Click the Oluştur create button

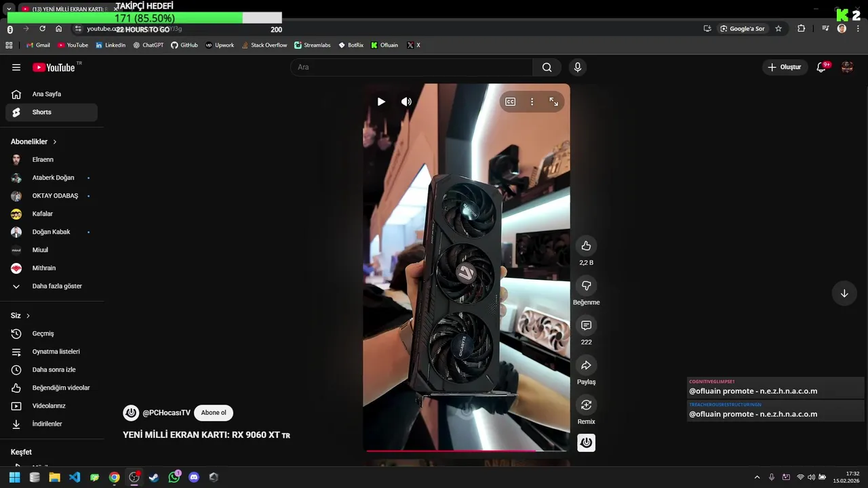(785, 67)
